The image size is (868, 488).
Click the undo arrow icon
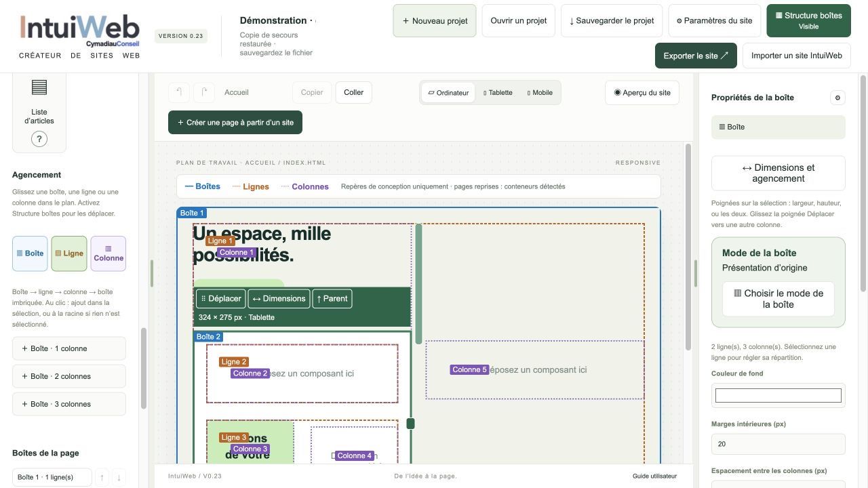[x=179, y=92]
